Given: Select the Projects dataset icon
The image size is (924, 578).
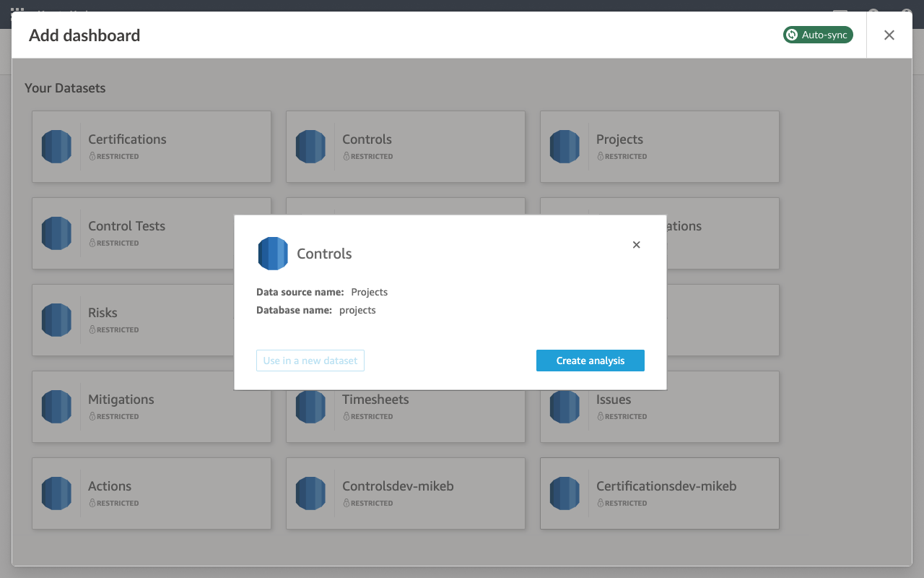Looking at the screenshot, I should tap(565, 147).
